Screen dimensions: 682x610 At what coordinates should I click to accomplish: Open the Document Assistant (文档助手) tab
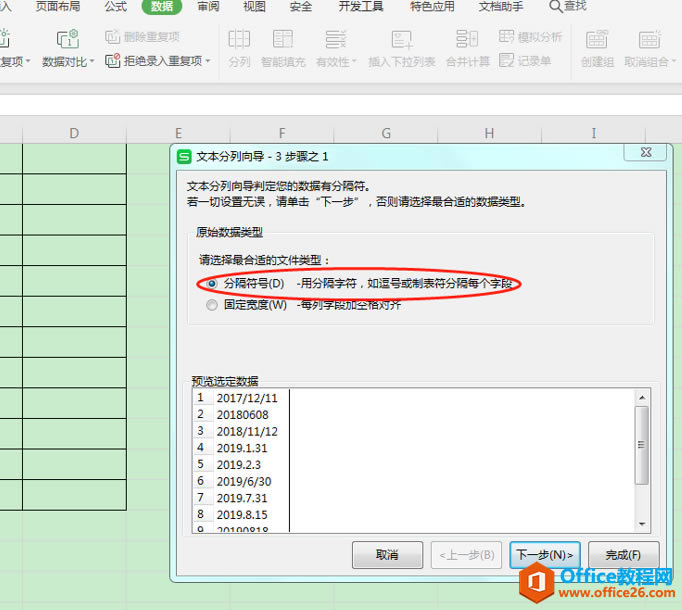click(x=501, y=7)
